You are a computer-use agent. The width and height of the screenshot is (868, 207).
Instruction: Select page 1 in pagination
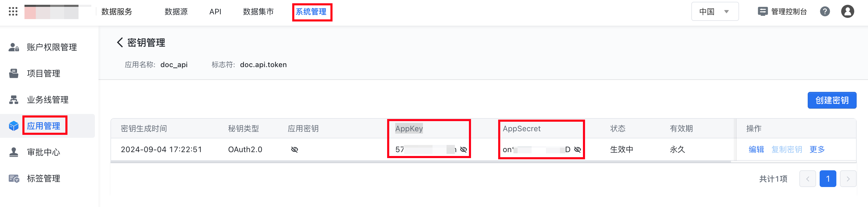[828, 179]
